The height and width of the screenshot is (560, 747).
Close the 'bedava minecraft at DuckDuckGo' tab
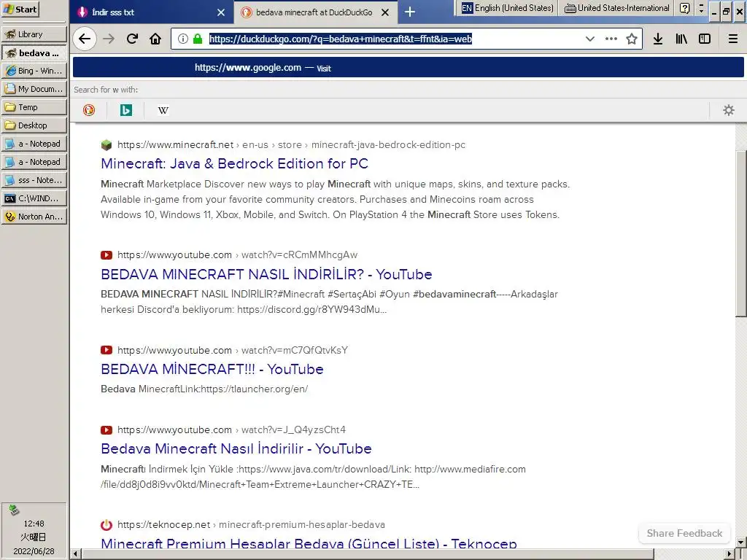click(x=385, y=12)
